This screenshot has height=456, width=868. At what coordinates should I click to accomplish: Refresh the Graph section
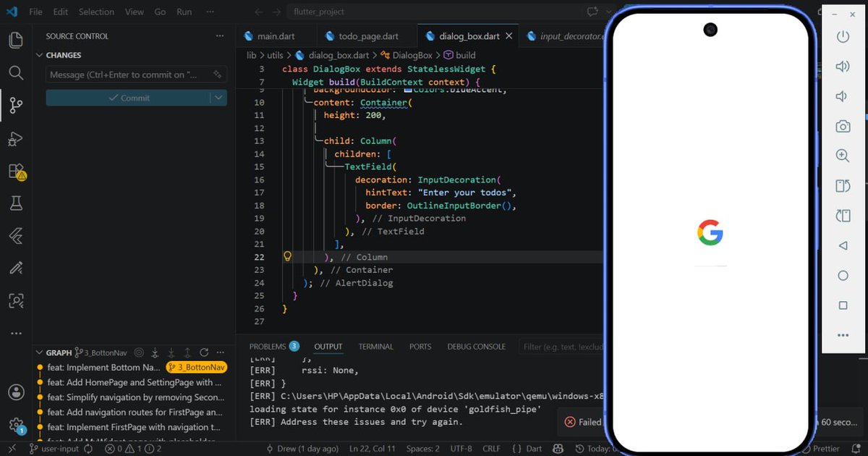(204, 352)
